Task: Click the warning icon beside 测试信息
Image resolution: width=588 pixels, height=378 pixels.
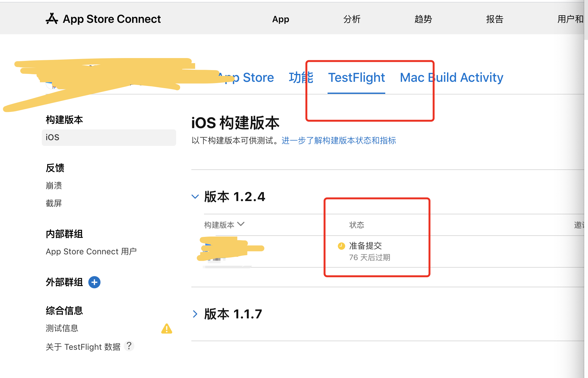Action: [x=167, y=329]
